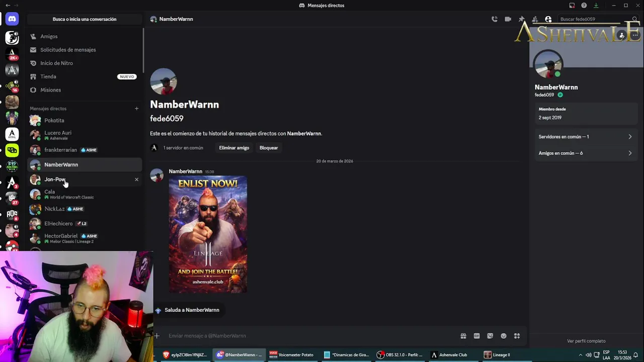Click the NamberWarnn profile panel avatar
This screenshot has height=362, width=644.
pyautogui.click(x=548, y=65)
